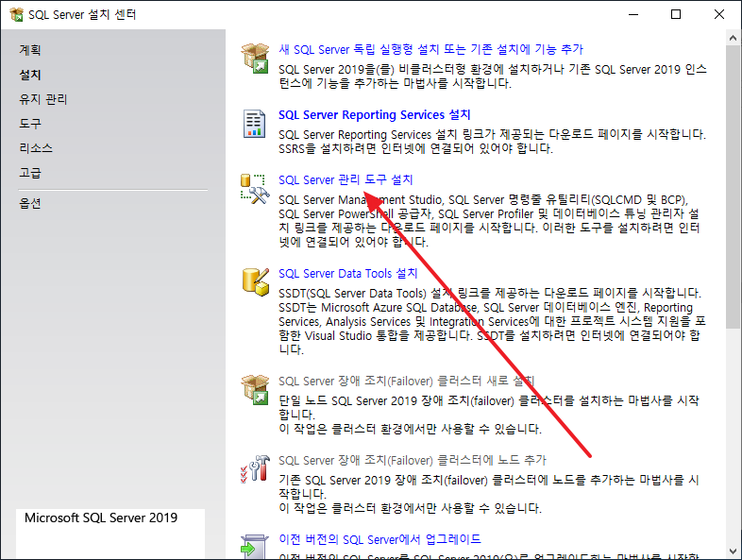Click the management tools hammer-and-wrench icon

(255, 189)
